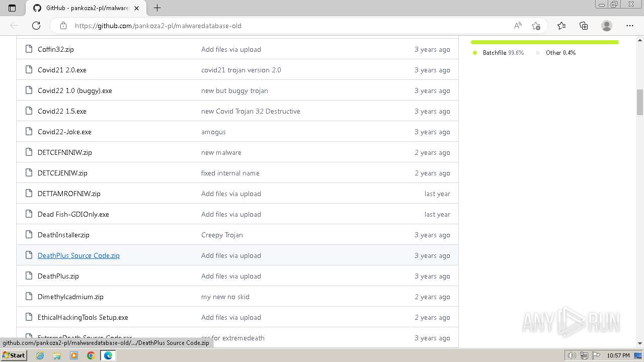Click the Start button
644x362 pixels.
pos(14,355)
